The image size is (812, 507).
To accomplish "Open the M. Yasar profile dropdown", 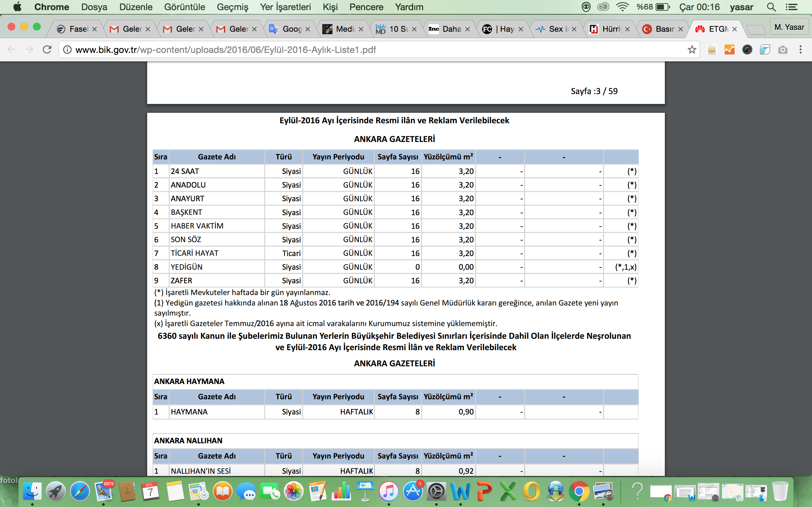I will coord(789,27).
